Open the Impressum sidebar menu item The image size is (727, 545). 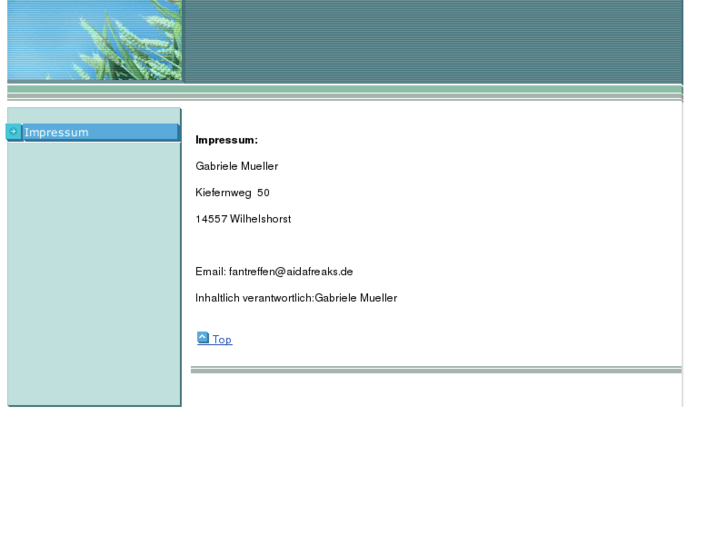100,132
